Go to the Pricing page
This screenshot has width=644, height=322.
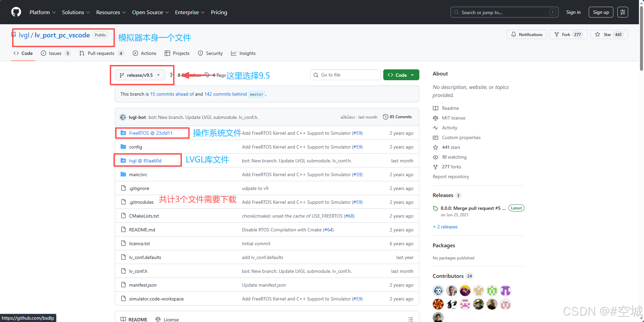pos(219,12)
